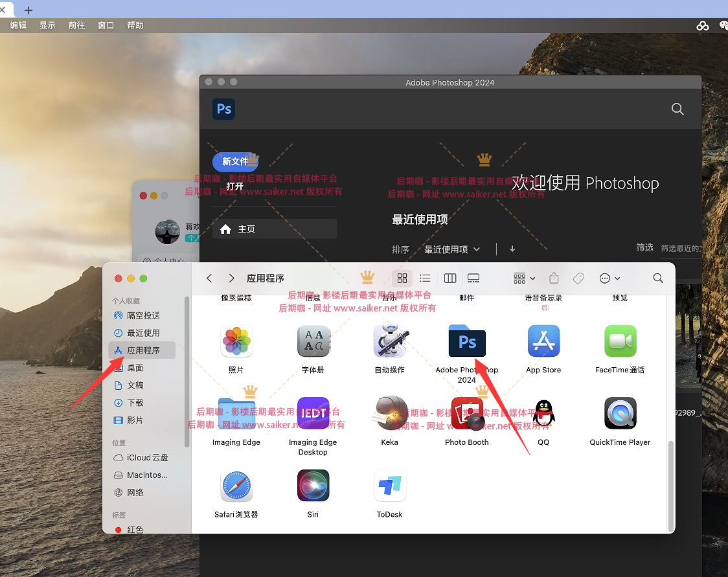The width and height of the screenshot is (728, 577).
Task: Select the 主页 tab in Photoshop
Action: 275,229
